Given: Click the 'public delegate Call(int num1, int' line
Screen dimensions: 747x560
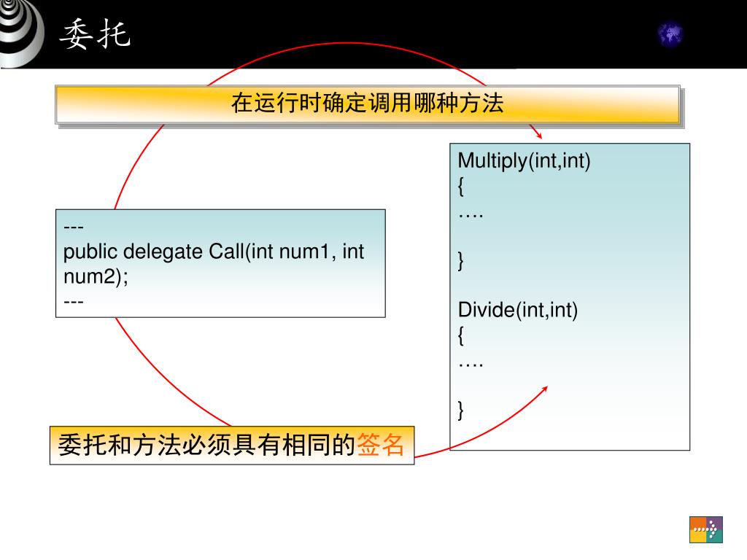Looking at the screenshot, I should [x=214, y=252].
